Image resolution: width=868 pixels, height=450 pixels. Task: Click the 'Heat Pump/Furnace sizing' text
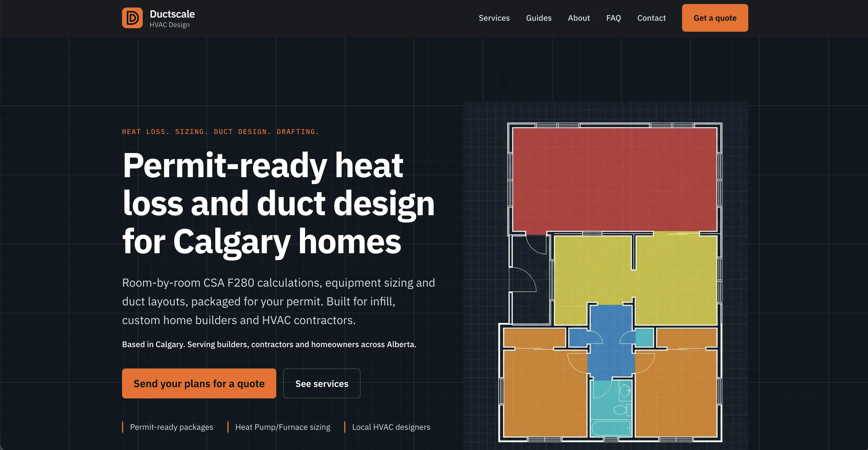click(283, 427)
